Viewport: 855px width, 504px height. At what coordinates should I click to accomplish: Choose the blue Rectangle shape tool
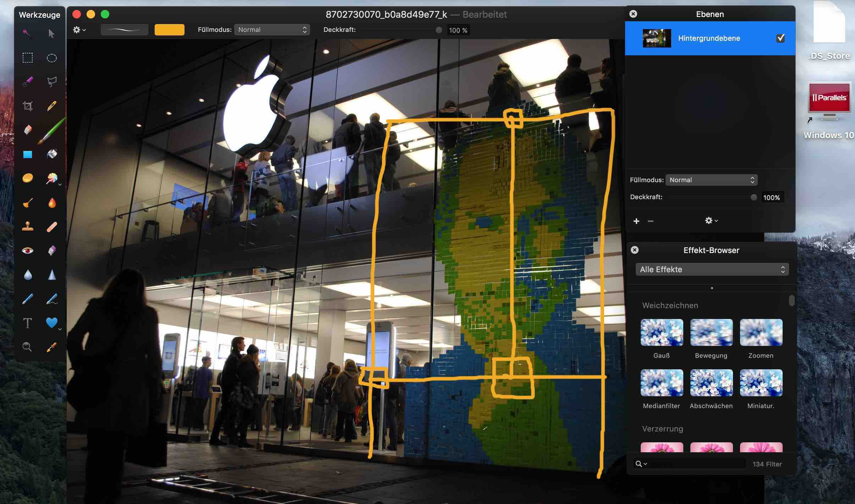27,154
